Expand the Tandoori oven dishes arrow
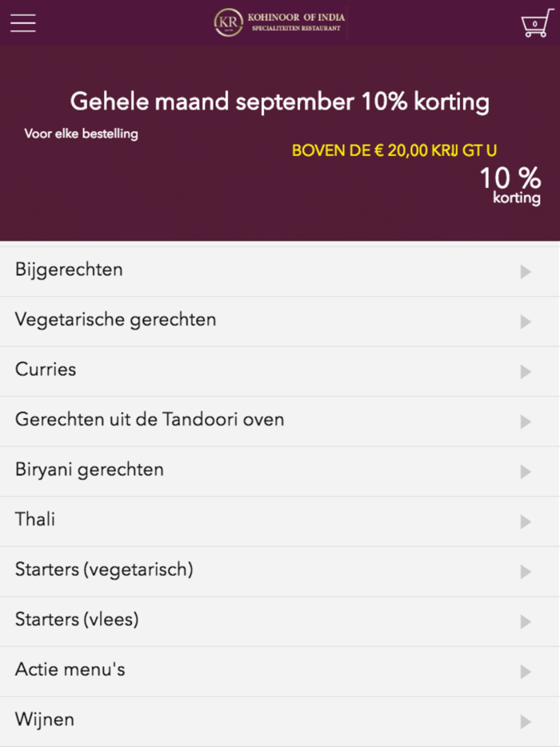The width and height of the screenshot is (560, 747). pyautogui.click(x=526, y=421)
